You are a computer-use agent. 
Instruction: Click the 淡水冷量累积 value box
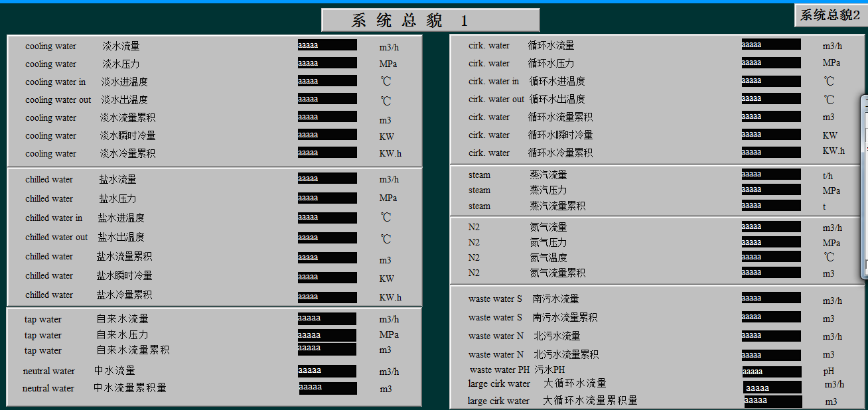coord(326,152)
